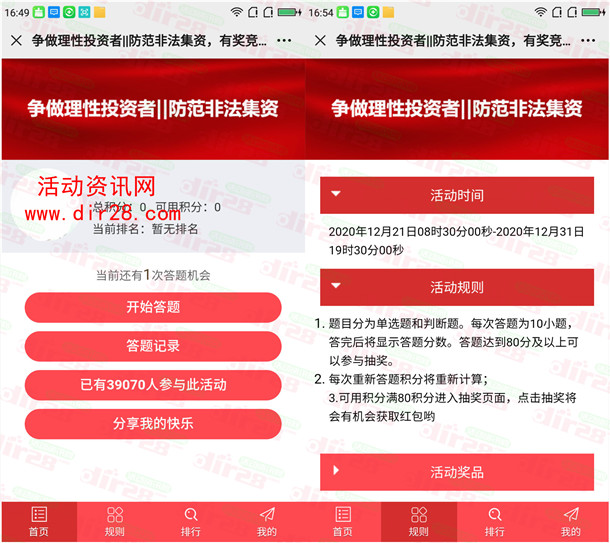Select 首页 tab on right phone

(343, 522)
